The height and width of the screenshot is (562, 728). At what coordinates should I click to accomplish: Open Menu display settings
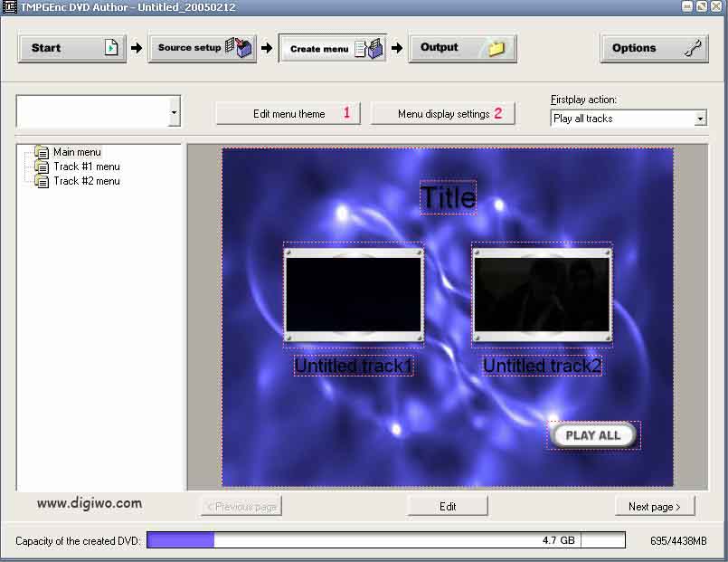pyautogui.click(x=443, y=114)
